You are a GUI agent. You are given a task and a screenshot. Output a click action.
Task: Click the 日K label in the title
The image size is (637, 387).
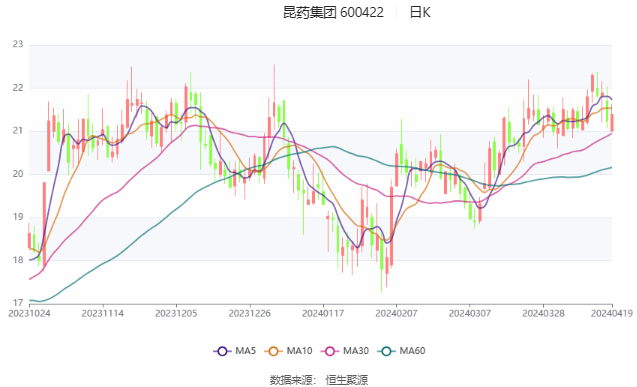click(x=420, y=13)
